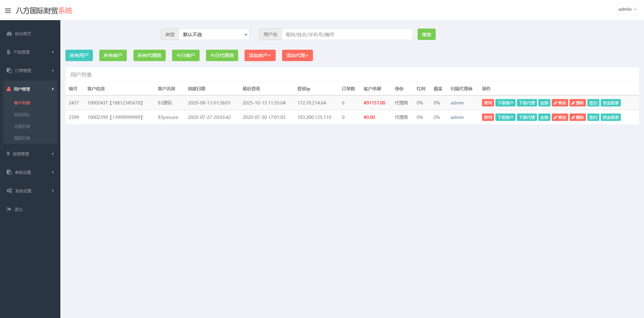This screenshot has width=644, height=318.
Task: Open 充值列表 in the sidebar submenu
Action: coord(22,127)
